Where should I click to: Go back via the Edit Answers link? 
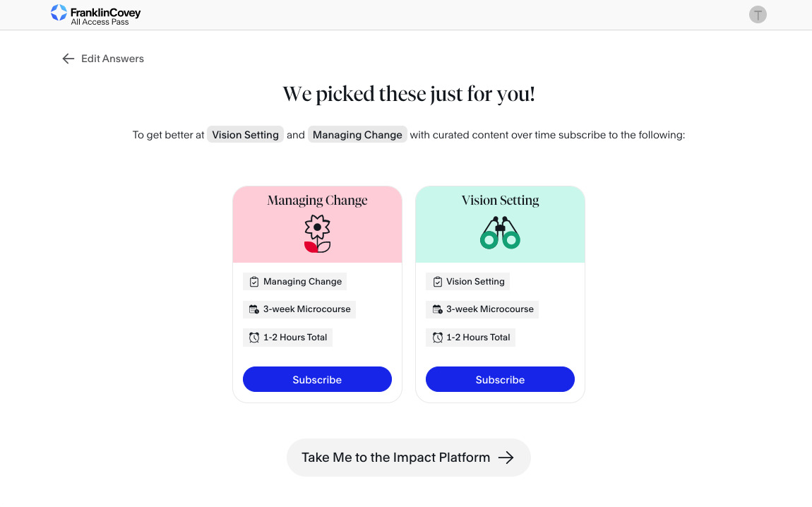coord(112,59)
